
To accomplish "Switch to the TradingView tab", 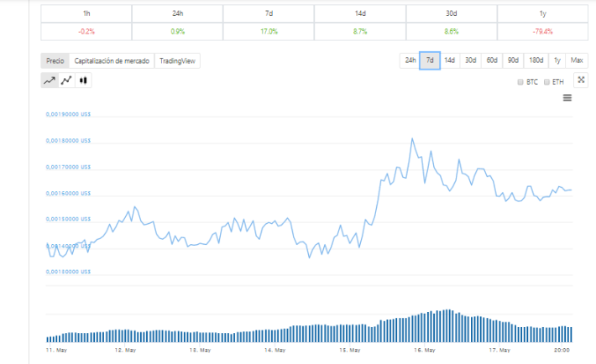I will (x=177, y=60).
